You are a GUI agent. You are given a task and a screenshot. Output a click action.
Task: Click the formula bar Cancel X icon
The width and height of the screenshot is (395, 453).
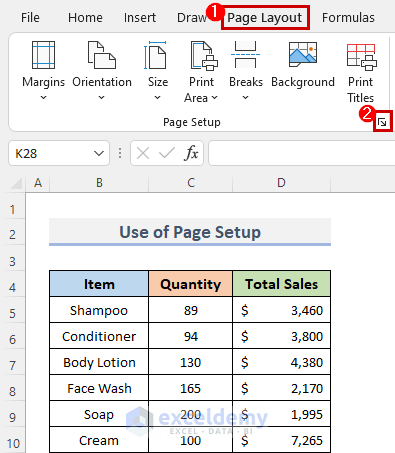pos(143,154)
